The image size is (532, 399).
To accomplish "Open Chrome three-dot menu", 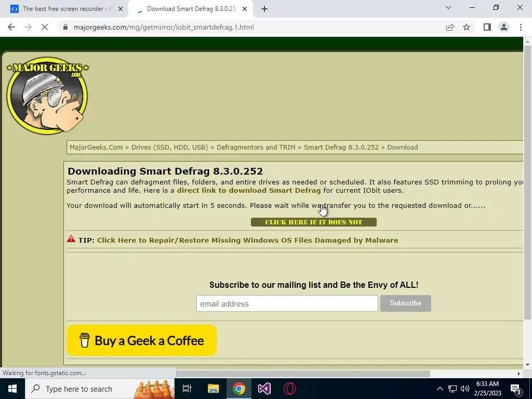I will pyautogui.click(x=521, y=27).
